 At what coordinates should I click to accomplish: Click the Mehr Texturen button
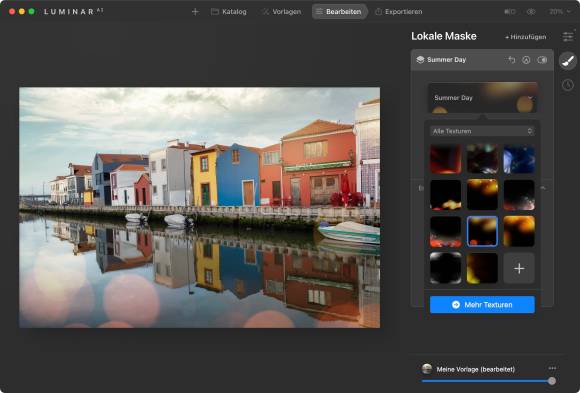coord(482,305)
